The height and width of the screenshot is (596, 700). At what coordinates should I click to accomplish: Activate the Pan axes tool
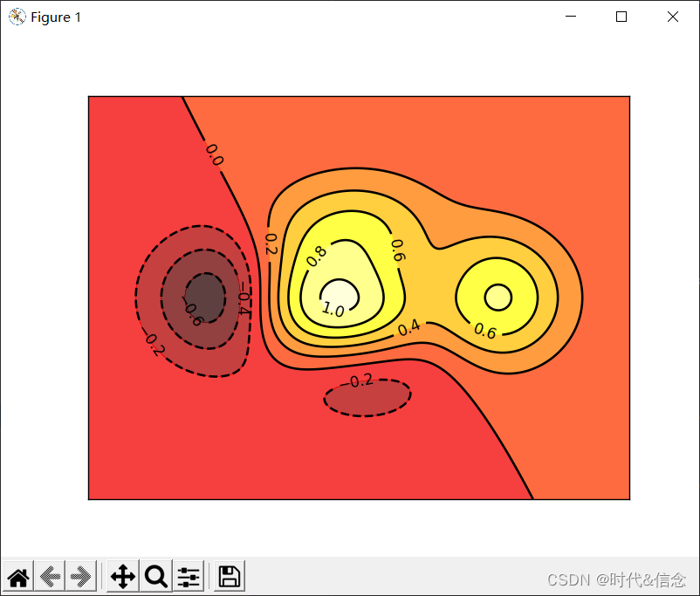[x=123, y=576]
